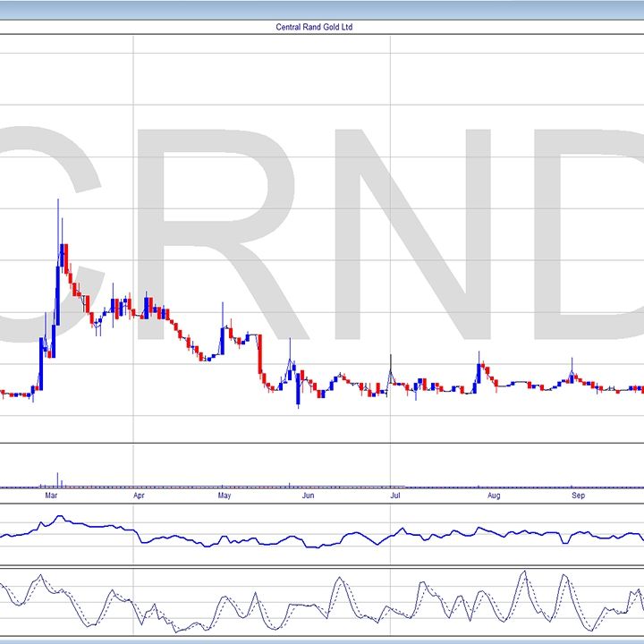This screenshot has width=644, height=644.
Task: Click the momentum line peak in March
Action: [59, 517]
